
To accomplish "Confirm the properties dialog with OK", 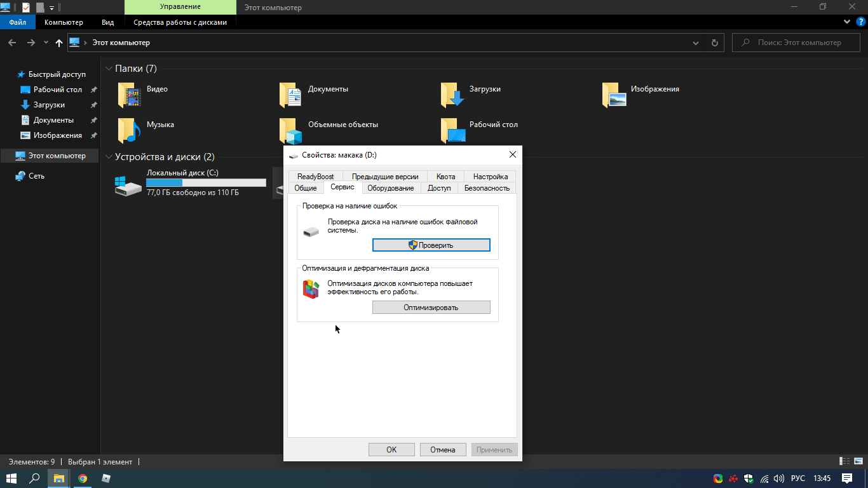I will [391, 449].
